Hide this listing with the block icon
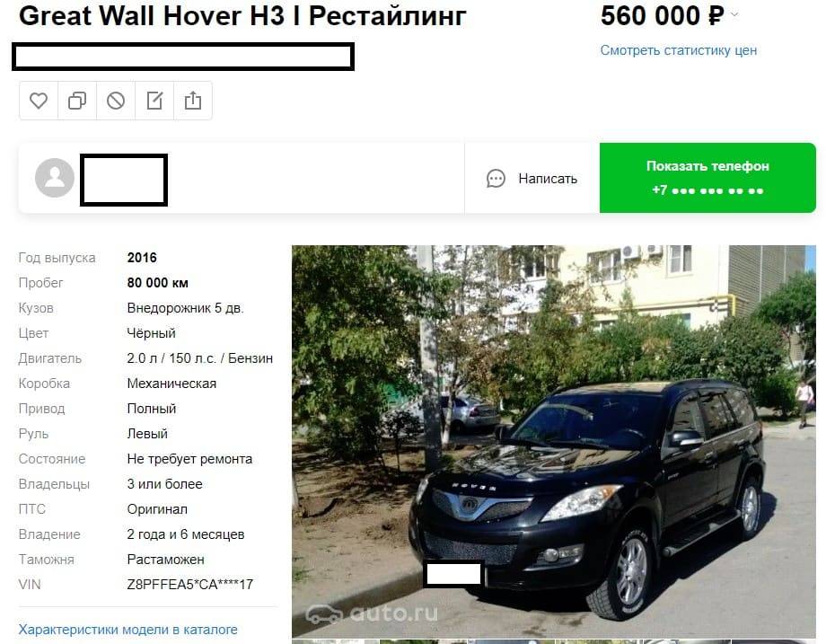Viewport: 826px width, 644px height. (116, 101)
